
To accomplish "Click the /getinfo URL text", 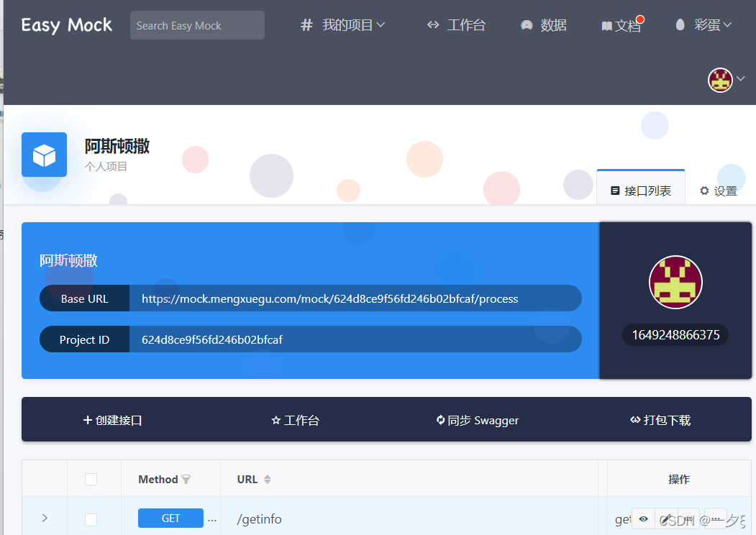I will coord(259,519).
